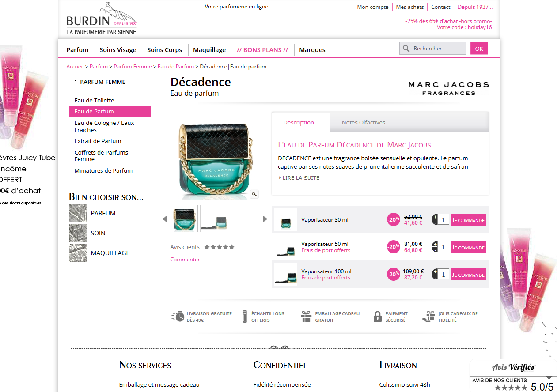Click Colissimo suivi 48h link
This screenshot has width=557, height=392.
pos(405,385)
